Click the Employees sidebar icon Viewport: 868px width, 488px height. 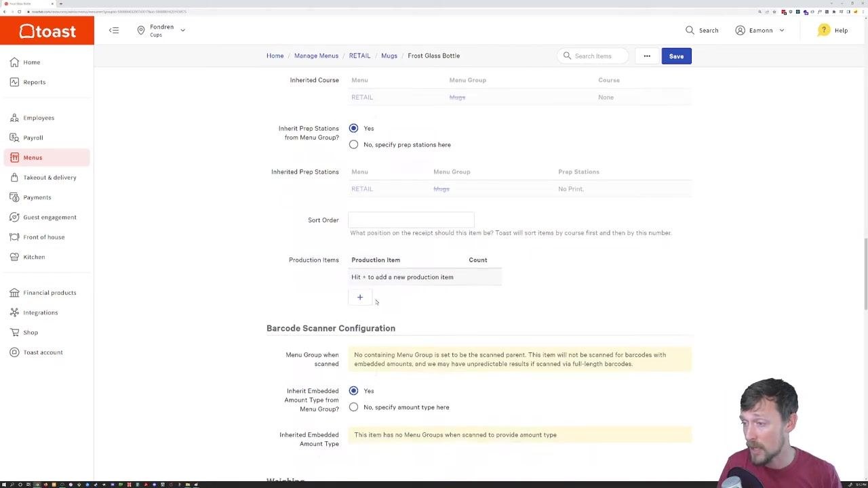point(14,118)
